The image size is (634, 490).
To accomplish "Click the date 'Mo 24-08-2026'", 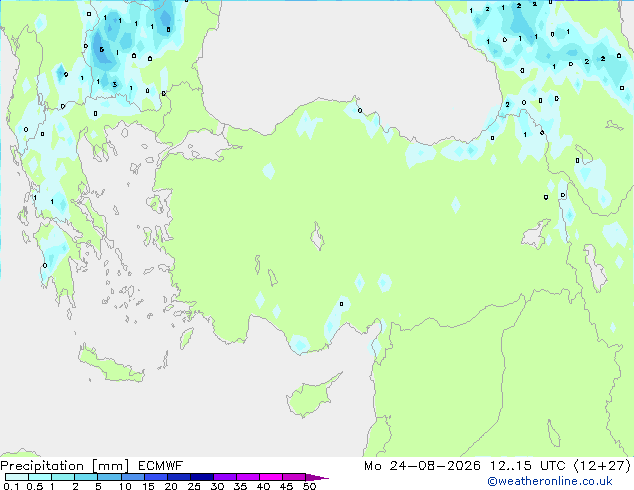I will tap(422, 466).
